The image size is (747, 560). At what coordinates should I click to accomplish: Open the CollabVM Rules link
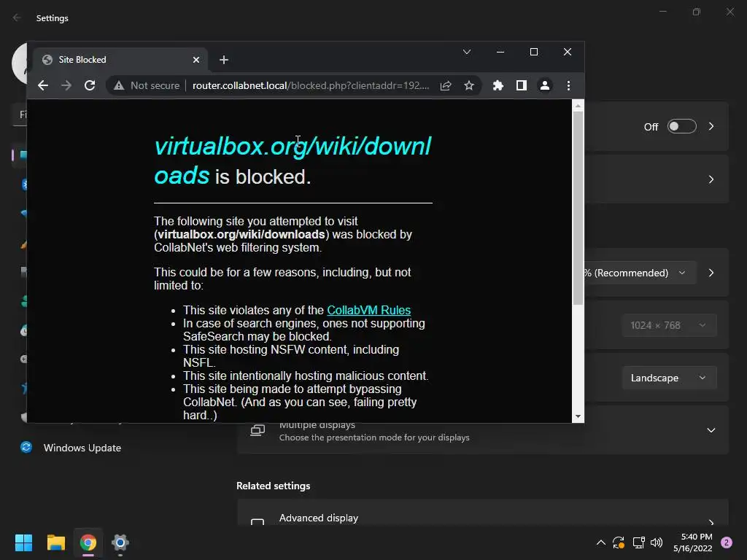pos(368,310)
